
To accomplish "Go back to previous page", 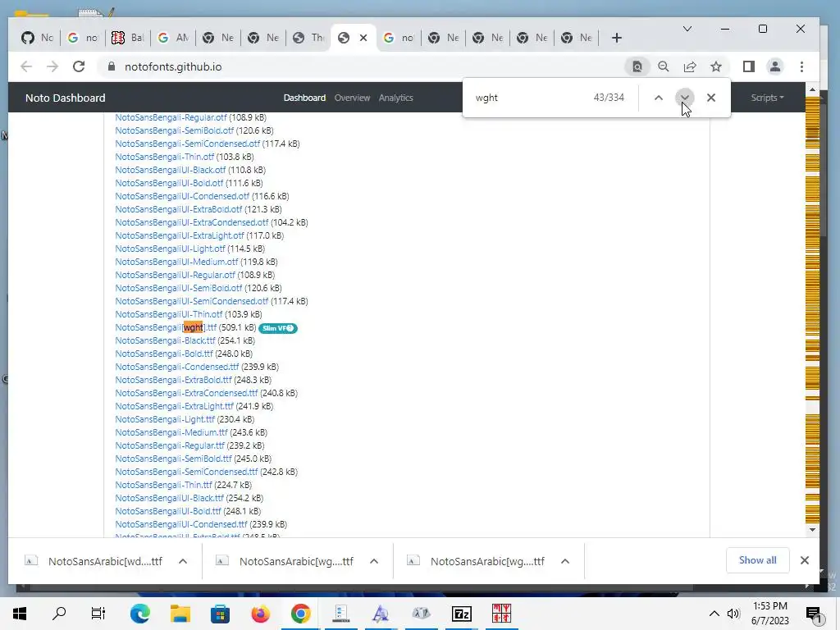I will click(25, 66).
